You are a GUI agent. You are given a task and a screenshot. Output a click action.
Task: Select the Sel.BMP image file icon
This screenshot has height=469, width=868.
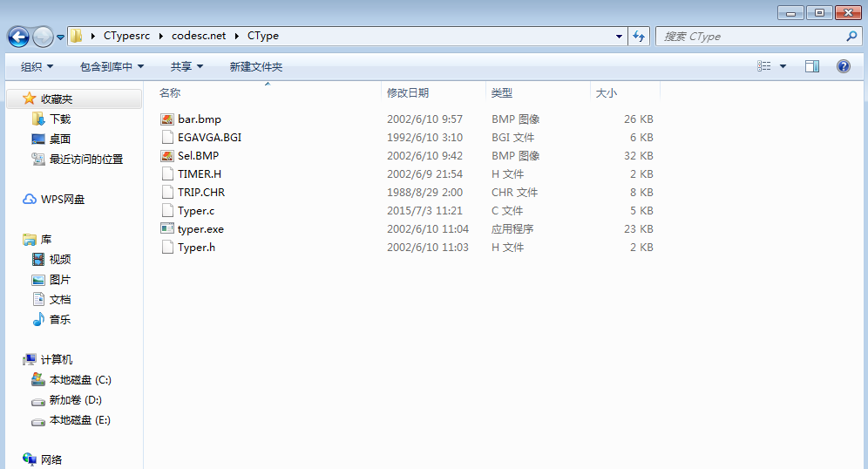click(x=167, y=155)
